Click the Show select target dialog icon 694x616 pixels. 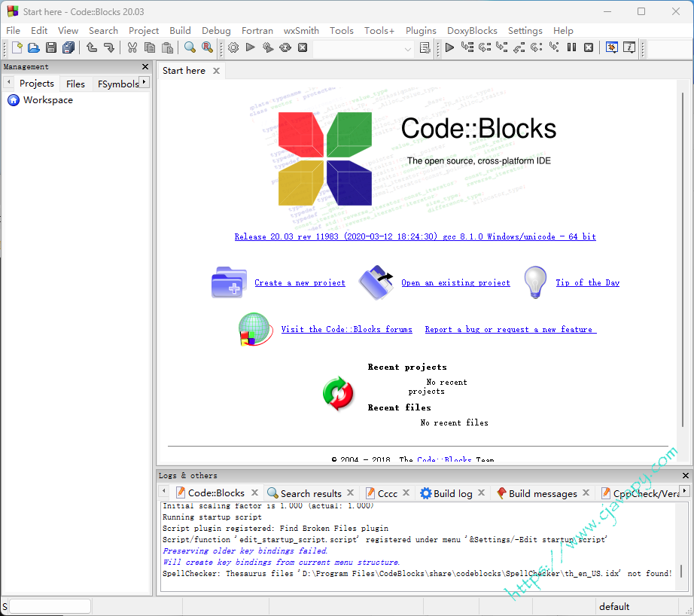[425, 48]
